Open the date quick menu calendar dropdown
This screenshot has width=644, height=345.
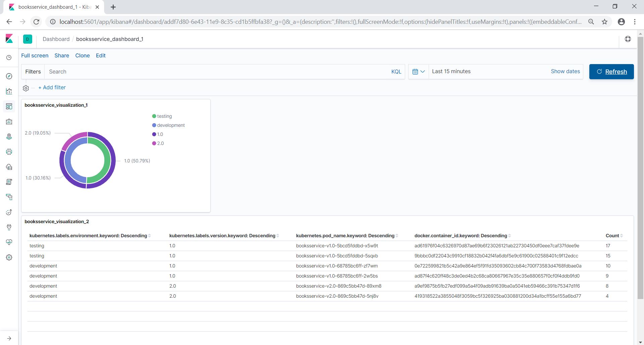[418, 71]
